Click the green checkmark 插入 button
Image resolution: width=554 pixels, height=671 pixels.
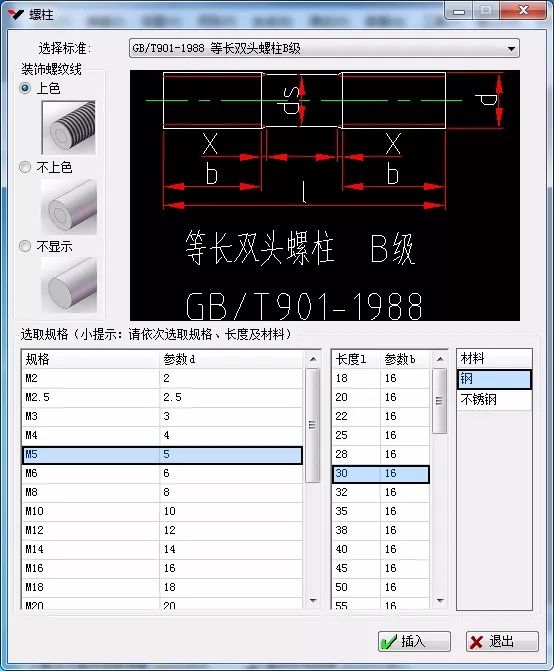[414, 641]
